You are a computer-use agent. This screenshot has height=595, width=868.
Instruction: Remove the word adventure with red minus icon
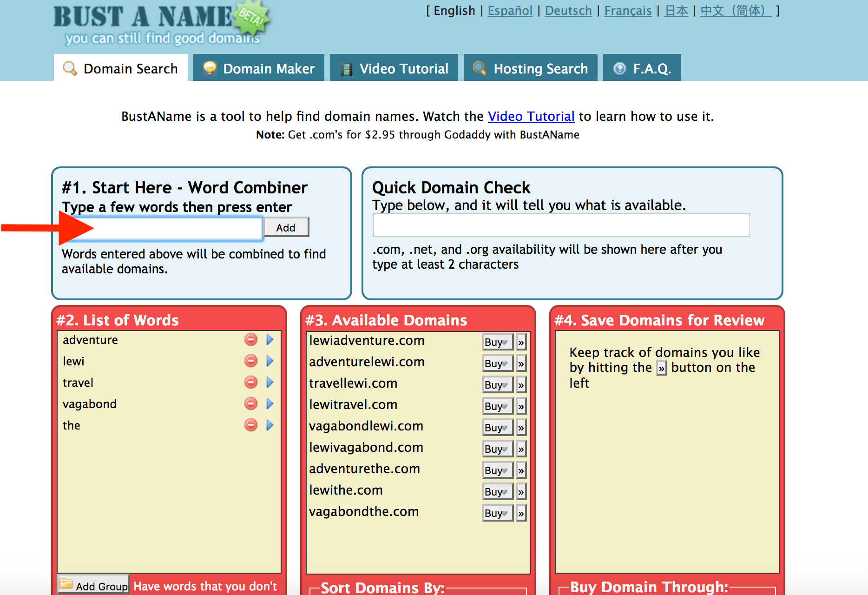click(x=251, y=340)
